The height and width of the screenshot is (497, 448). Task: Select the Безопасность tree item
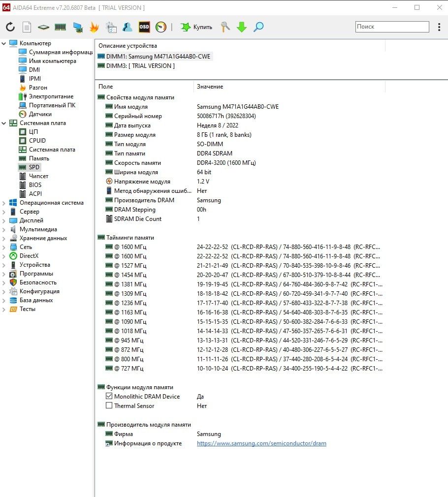tap(33, 282)
